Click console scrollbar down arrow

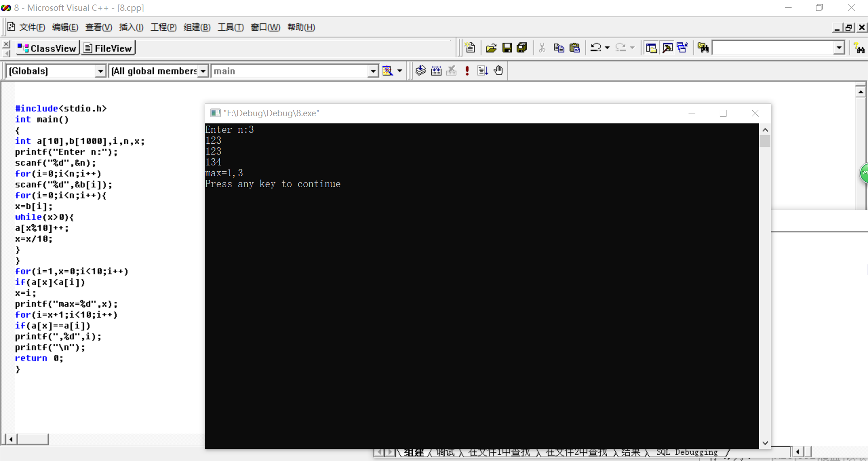coord(765,443)
